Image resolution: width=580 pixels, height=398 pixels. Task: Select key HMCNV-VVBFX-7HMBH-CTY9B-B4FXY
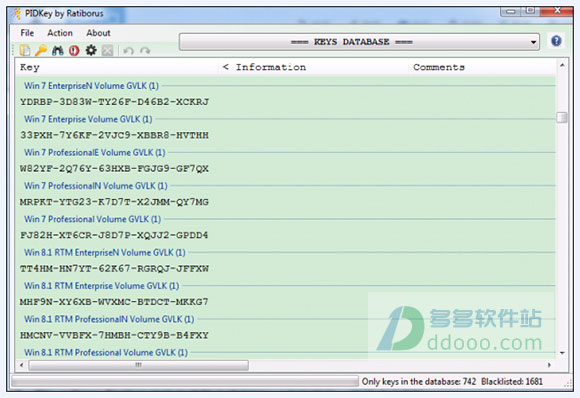tap(114, 335)
